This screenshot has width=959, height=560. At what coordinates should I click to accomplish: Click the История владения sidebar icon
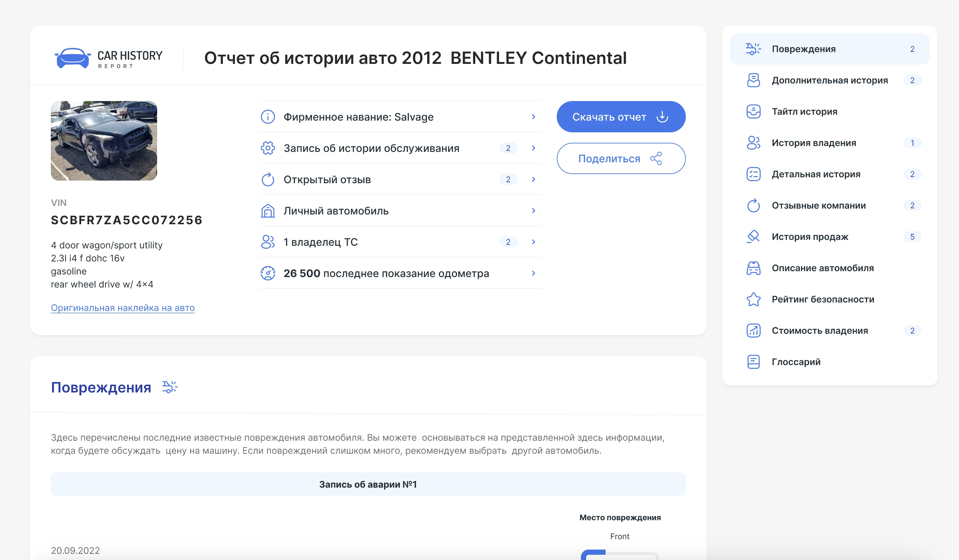(753, 143)
